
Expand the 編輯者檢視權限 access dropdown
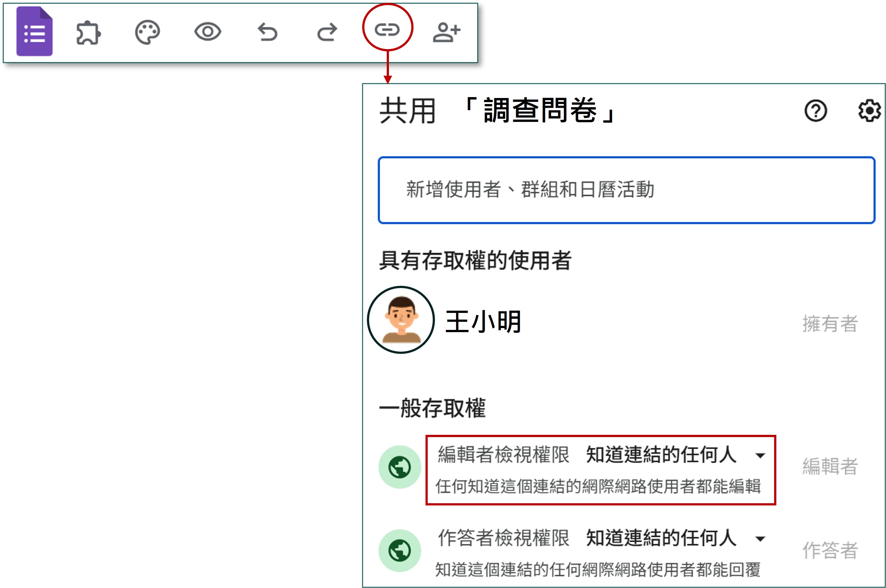pos(661,455)
